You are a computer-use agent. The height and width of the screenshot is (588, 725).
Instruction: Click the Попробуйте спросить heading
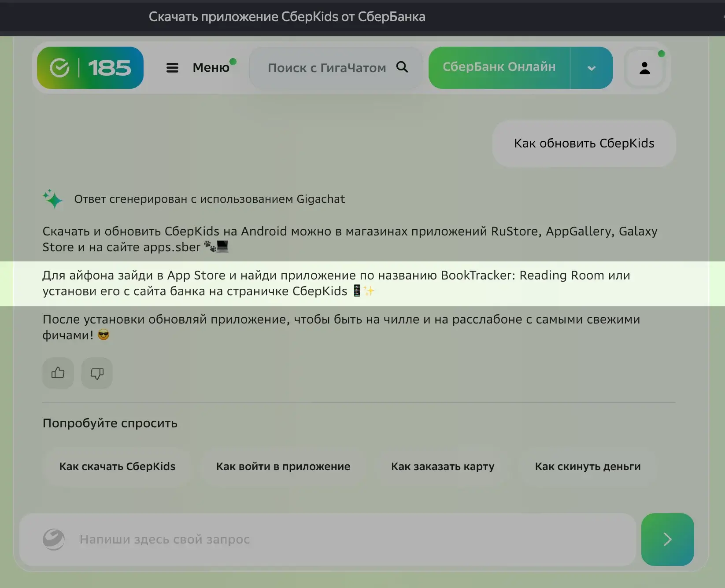110,423
